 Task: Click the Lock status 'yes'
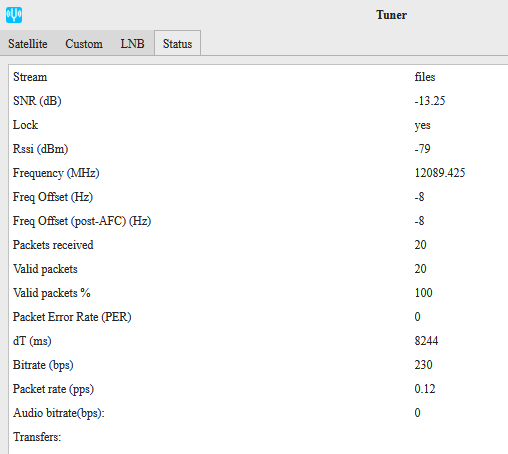tap(422, 125)
